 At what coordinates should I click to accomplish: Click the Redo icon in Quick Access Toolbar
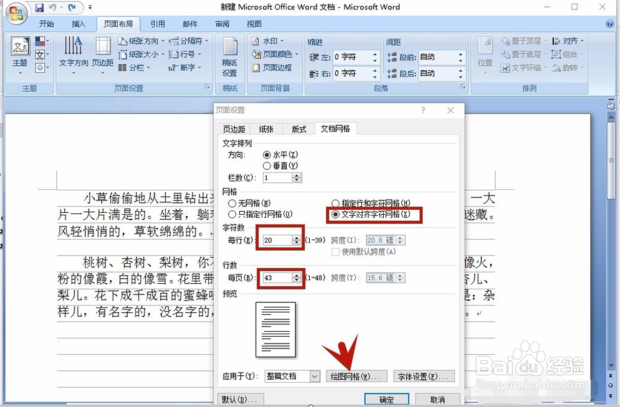tap(72, 8)
